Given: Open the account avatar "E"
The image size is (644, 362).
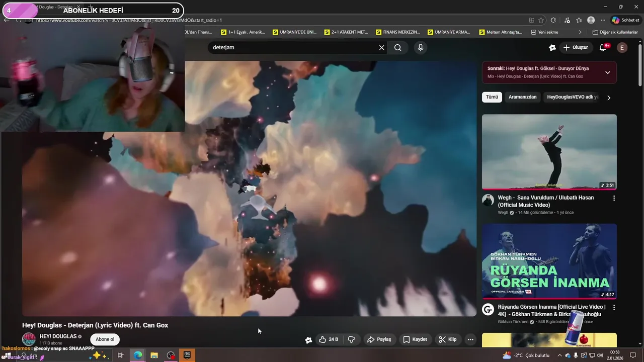Looking at the screenshot, I should tap(622, 47).
